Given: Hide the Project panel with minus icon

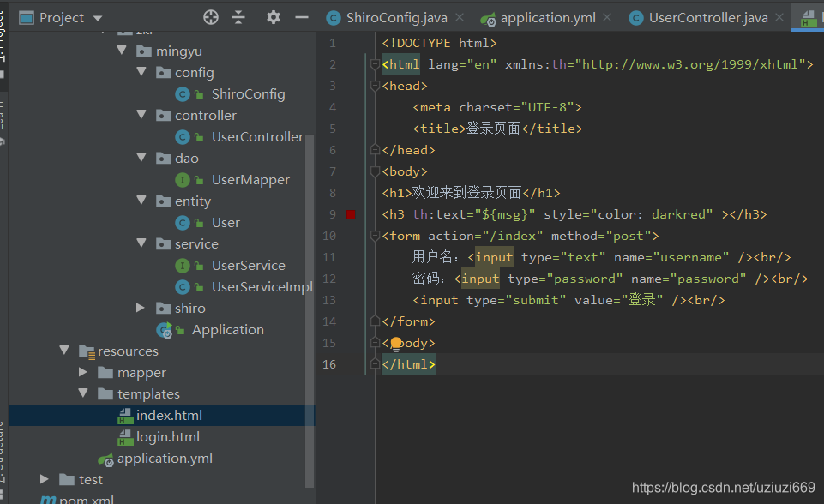Looking at the screenshot, I should (302, 17).
